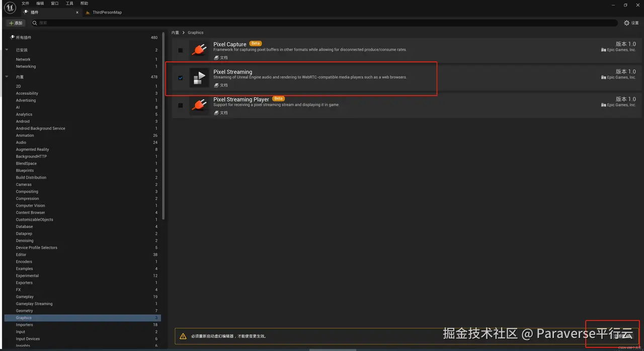Open the 设置 options
644x351 pixels.
[x=631, y=23]
